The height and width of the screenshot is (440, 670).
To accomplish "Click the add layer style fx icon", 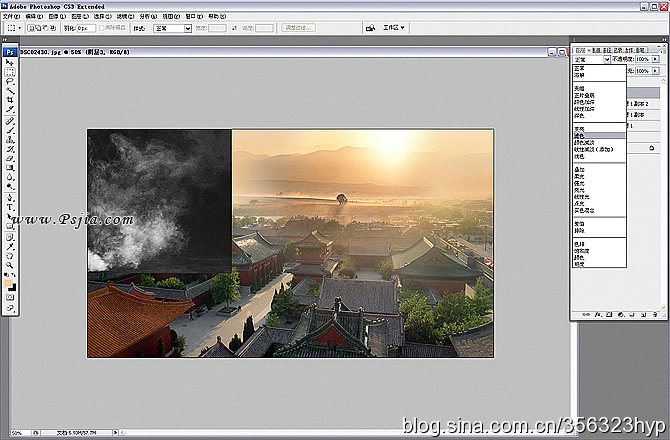I will [x=598, y=315].
